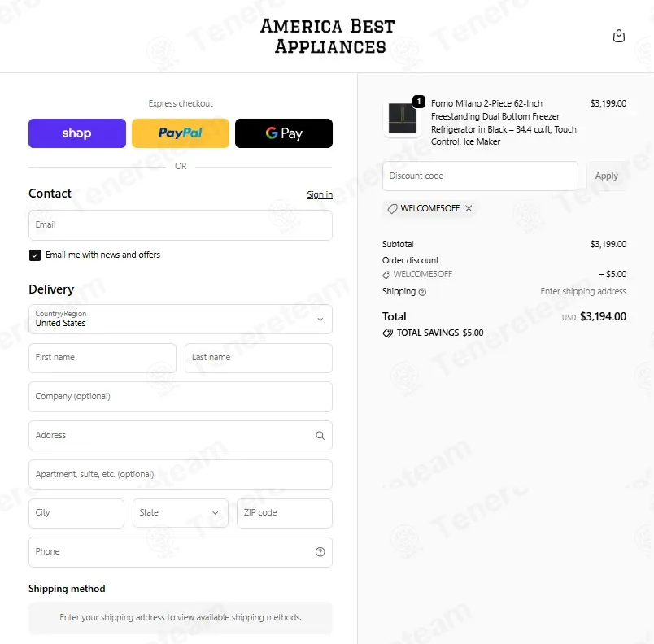Follow the Sign in link
Viewport: 654px width, 644px height.
(x=320, y=194)
